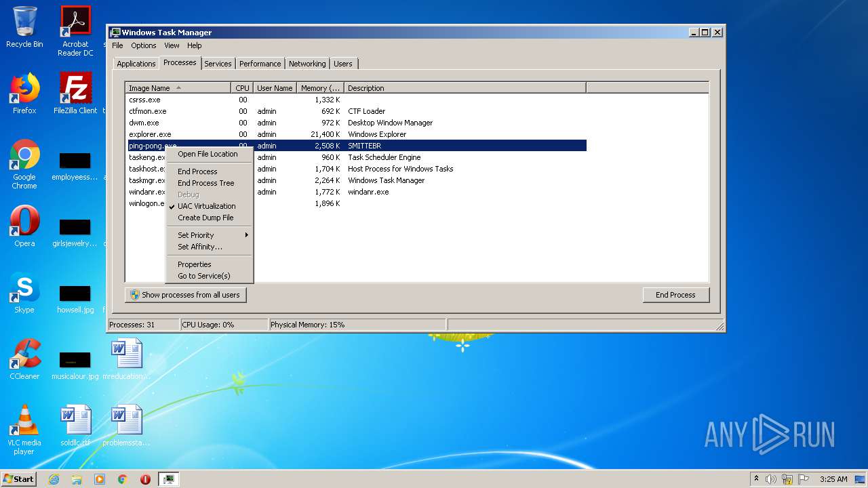Image resolution: width=868 pixels, height=488 pixels.
Task: Sort by CPU column header
Action: (x=242, y=88)
